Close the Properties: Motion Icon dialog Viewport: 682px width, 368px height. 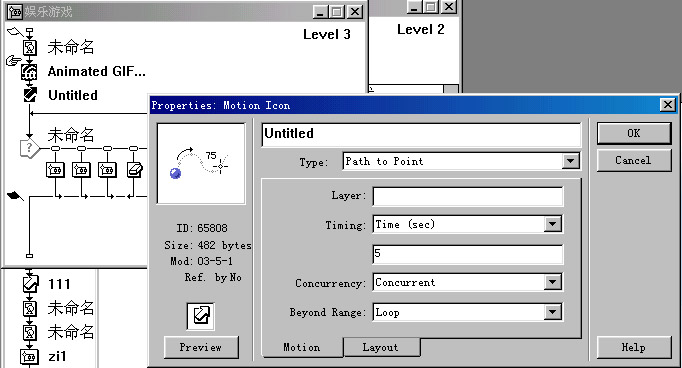[668, 105]
